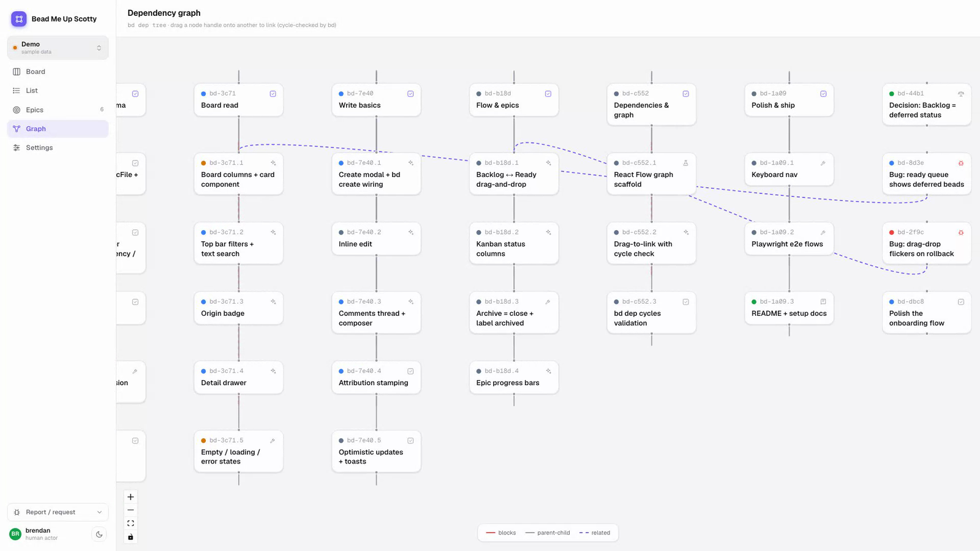This screenshot has width=980, height=551.
Task: Open the Origin badge node
Action: click(239, 308)
